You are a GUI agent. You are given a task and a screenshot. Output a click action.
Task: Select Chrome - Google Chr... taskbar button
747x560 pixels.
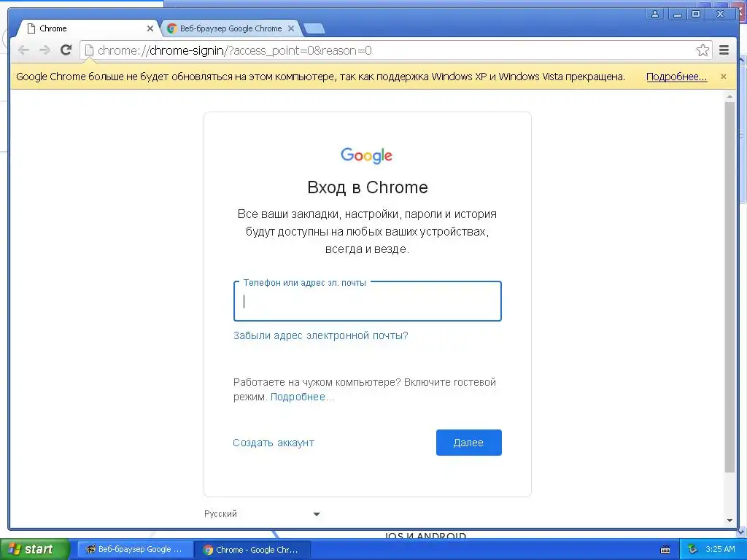252,550
